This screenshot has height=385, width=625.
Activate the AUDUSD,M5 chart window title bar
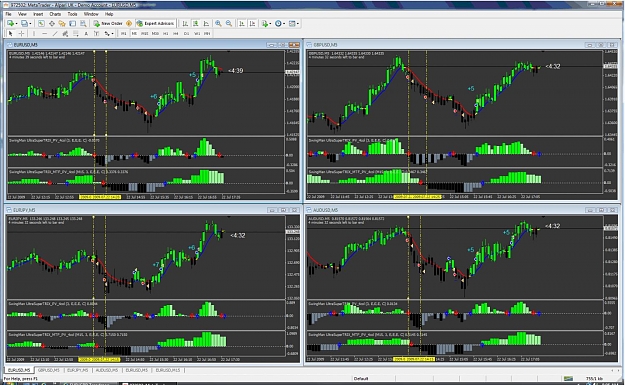462,210
